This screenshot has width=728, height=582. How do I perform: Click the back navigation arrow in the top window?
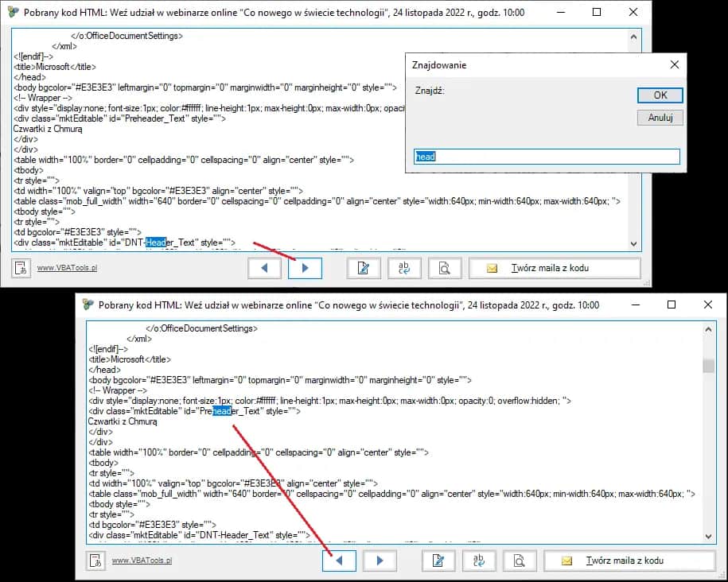pyautogui.click(x=265, y=268)
